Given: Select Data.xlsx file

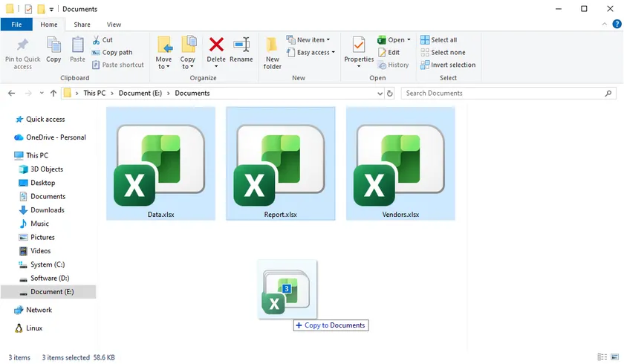Looking at the screenshot, I should click(x=160, y=163).
